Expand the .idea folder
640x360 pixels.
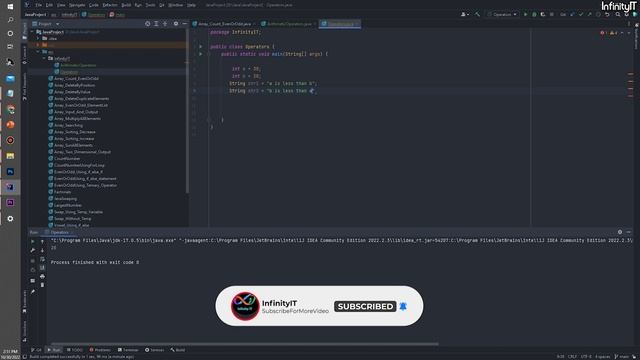[x=38, y=38]
